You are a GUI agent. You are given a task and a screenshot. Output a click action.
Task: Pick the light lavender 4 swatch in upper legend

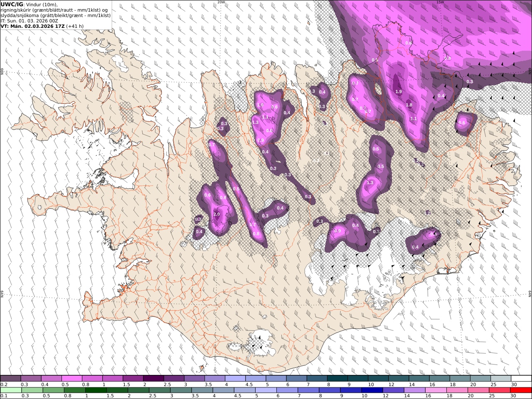pos(235,379)
